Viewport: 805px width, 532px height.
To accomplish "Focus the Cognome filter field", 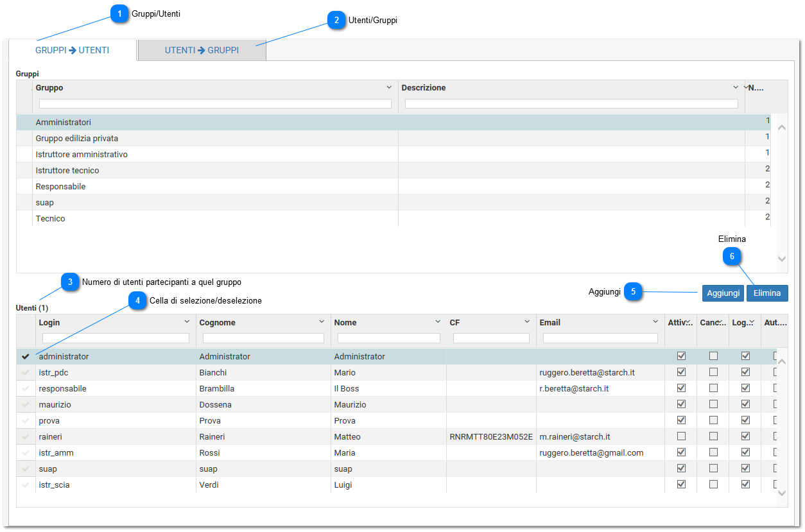I will (x=263, y=338).
